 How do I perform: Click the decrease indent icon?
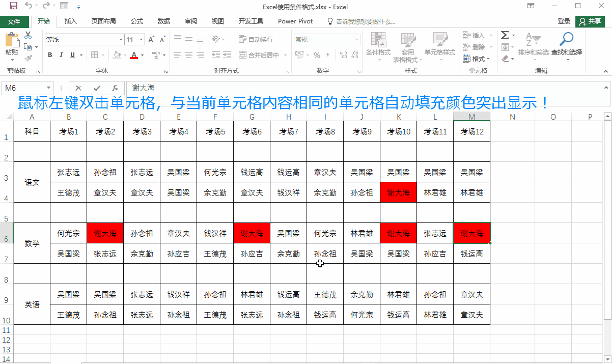pyautogui.click(x=215, y=55)
